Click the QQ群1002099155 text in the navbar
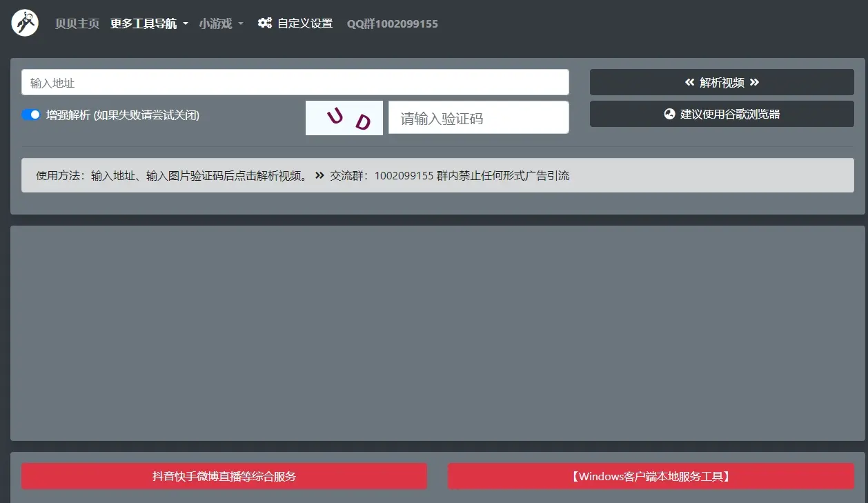This screenshot has height=503, width=868. (x=393, y=23)
